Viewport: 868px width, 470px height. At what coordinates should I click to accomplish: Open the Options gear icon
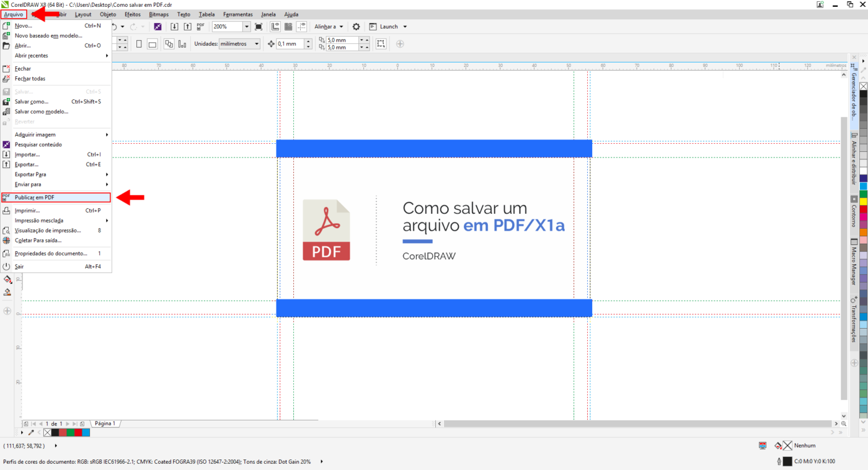click(356, 27)
